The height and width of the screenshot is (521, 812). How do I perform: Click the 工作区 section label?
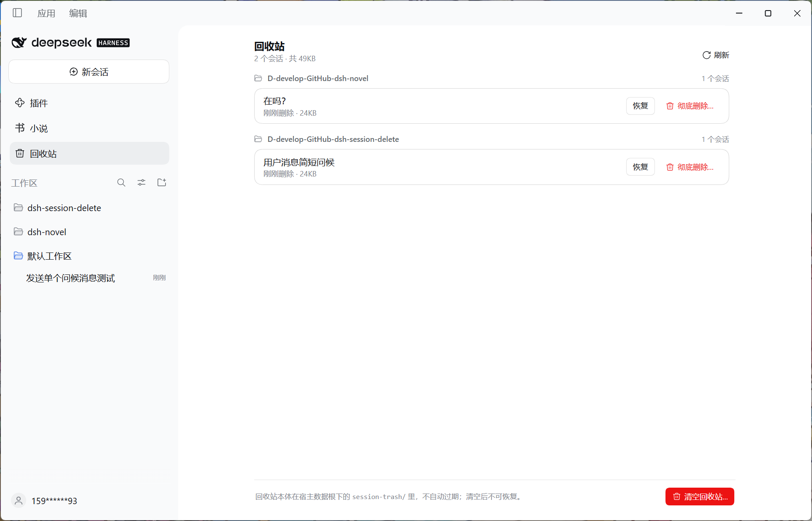click(x=24, y=183)
